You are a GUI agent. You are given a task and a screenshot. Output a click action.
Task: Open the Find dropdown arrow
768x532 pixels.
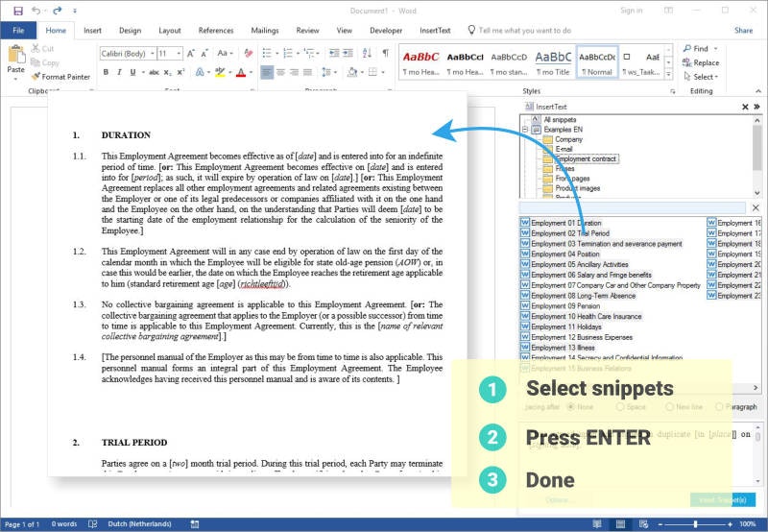click(x=715, y=49)
